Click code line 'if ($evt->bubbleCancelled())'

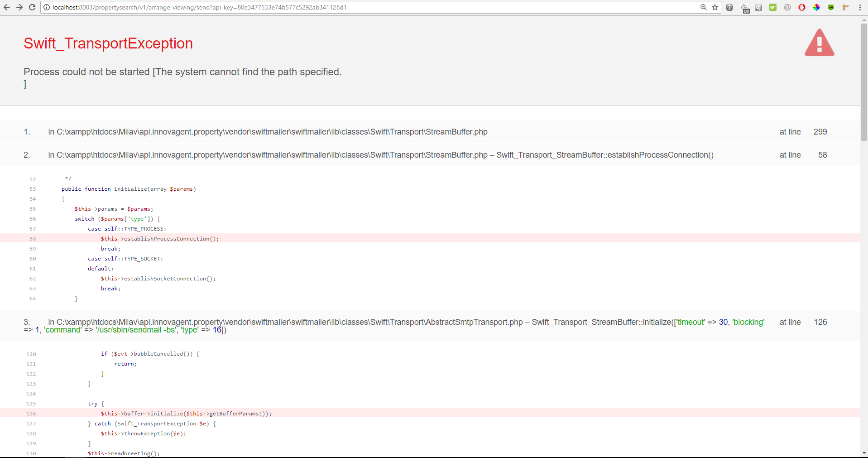(x=150, y=354)
